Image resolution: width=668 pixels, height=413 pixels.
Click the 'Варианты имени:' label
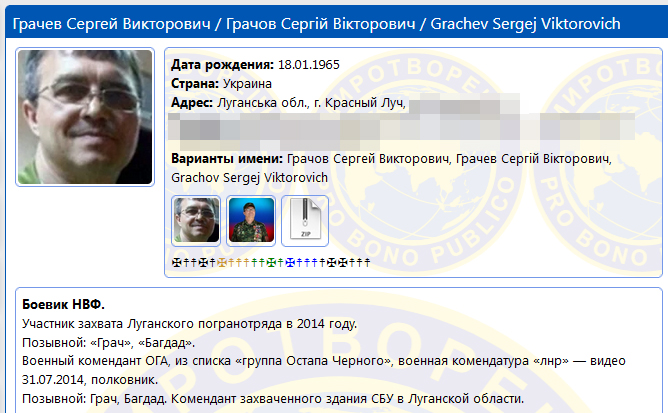pyautogui.click(x=227, y=159)
